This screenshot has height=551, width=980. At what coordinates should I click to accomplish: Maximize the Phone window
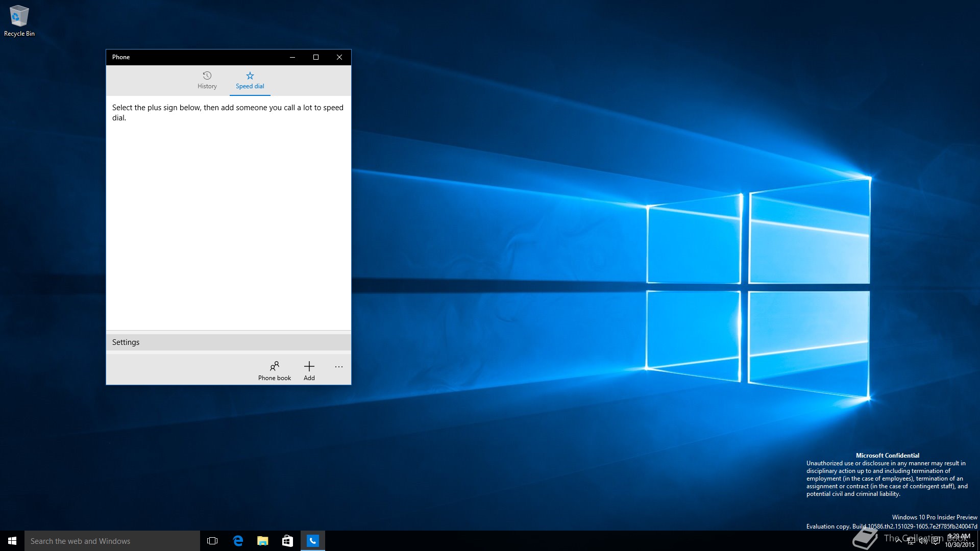point(316,57)
